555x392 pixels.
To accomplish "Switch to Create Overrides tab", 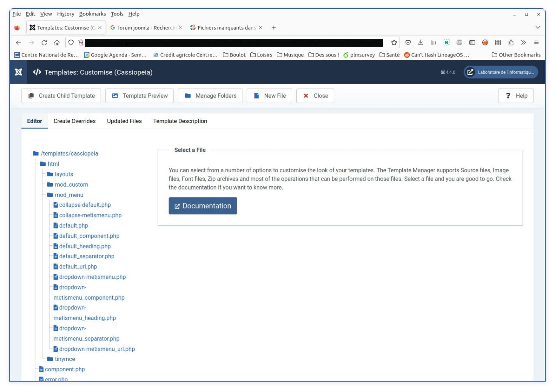I will (75, 121).
